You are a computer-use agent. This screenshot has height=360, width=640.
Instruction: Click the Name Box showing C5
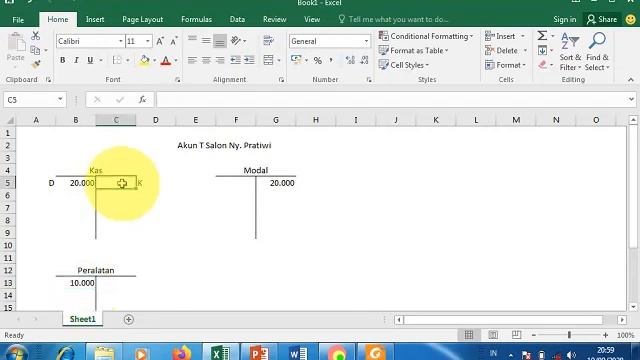click(35, 100)
